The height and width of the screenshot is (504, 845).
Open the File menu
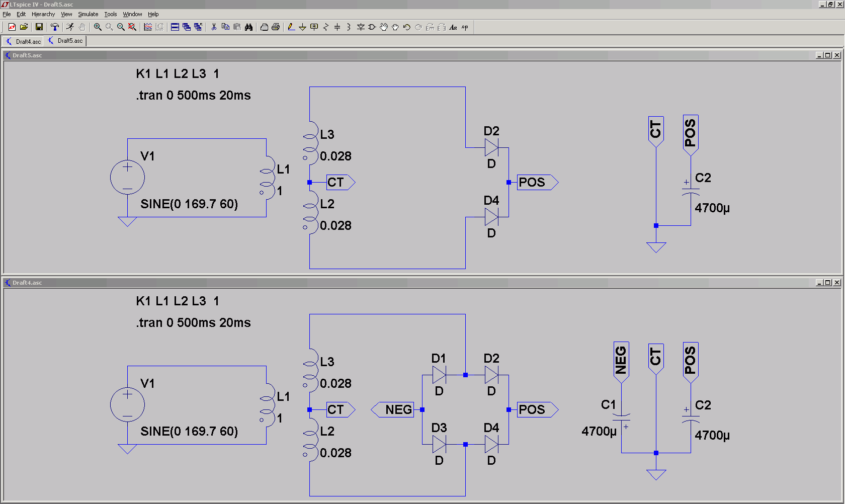click(7, 14)
